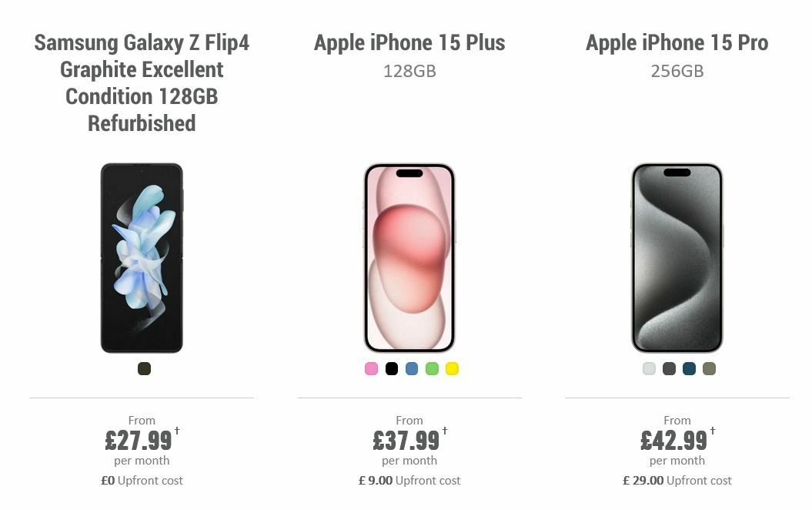Select the pink color for iPhone 15 Plus
Screen dimensions: 812x510
click(x=370, y=368)
